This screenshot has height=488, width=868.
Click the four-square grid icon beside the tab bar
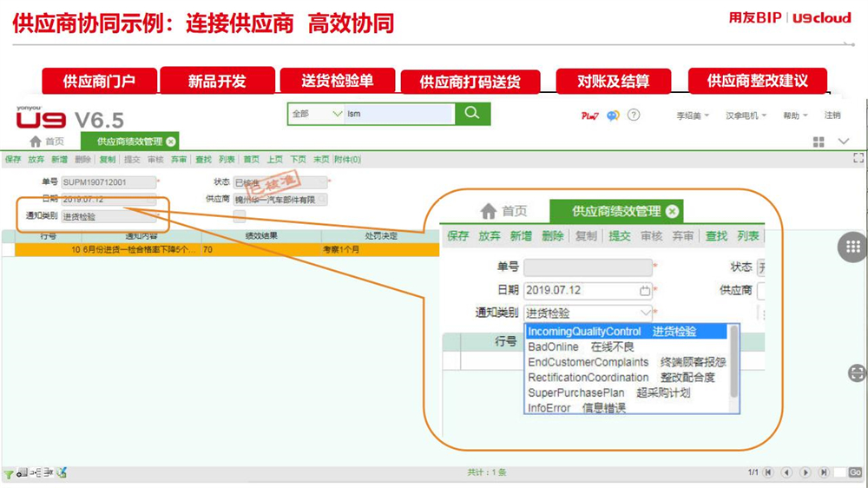819,142
